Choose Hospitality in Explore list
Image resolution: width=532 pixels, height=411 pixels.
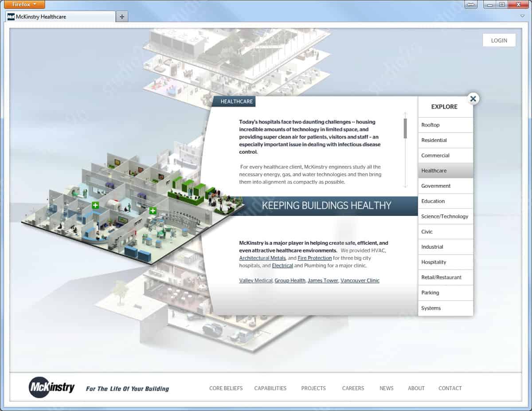tap(446, 262)
